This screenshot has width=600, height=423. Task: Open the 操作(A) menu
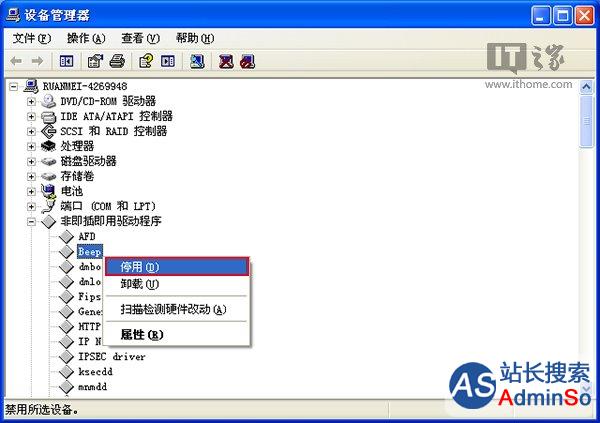[86, 38]
